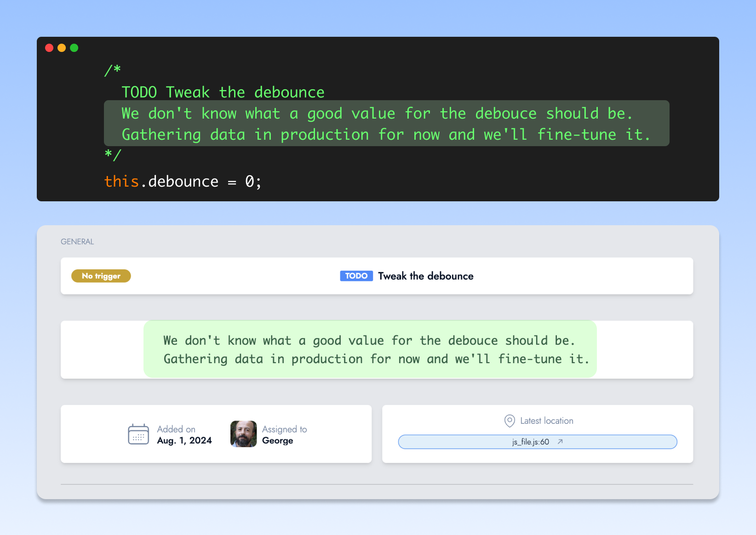Click the external arrow icon after js_file.js:60
Image resolution: width=756 pixels, height=535 pixels.
[x=560, y=442]
